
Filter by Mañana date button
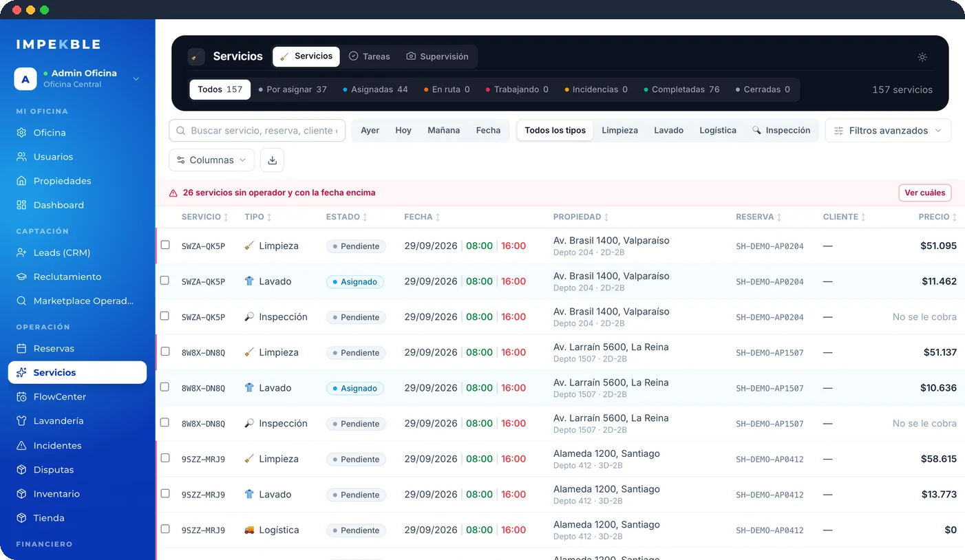(x=443, y=131)
